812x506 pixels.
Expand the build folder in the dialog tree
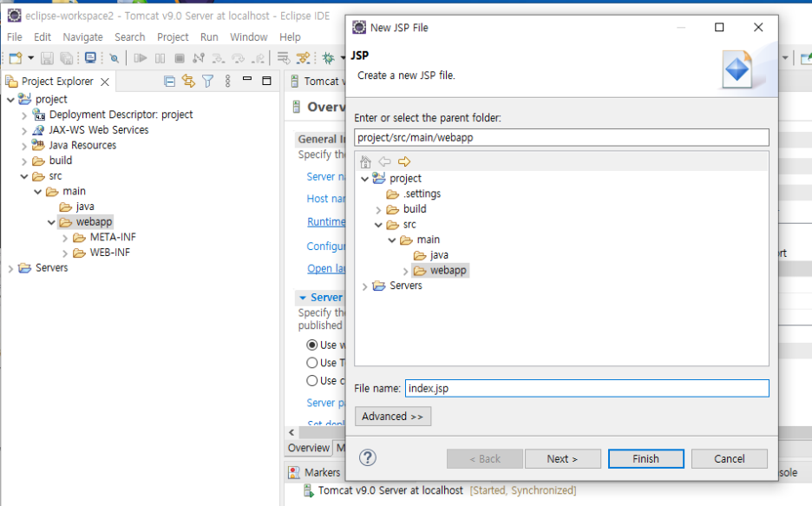378,210
